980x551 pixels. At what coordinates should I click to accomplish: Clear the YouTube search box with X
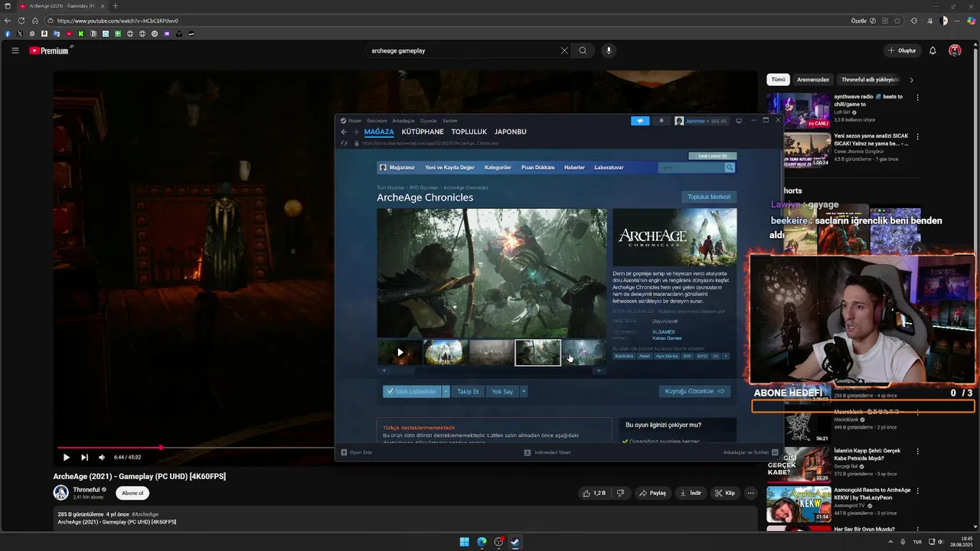point(564,51)
